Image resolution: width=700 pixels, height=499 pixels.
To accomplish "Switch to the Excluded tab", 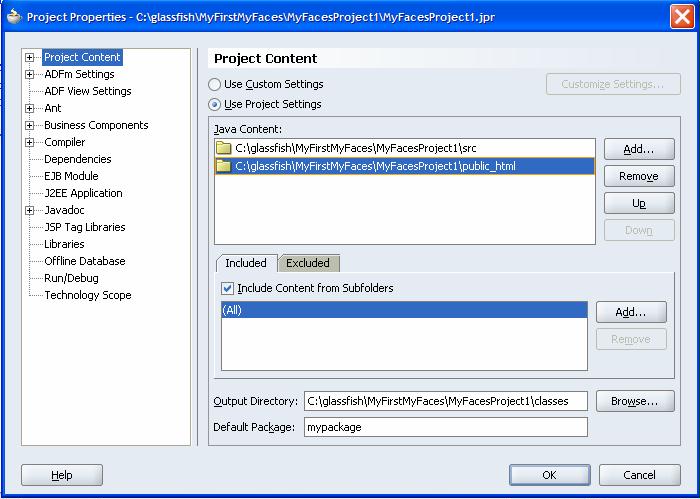I will [x=308, y=263].
